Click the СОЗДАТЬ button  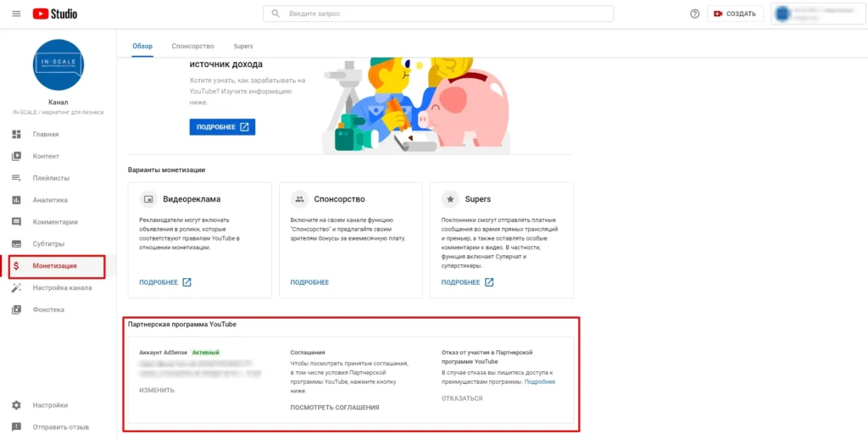[x=736, y=14]
